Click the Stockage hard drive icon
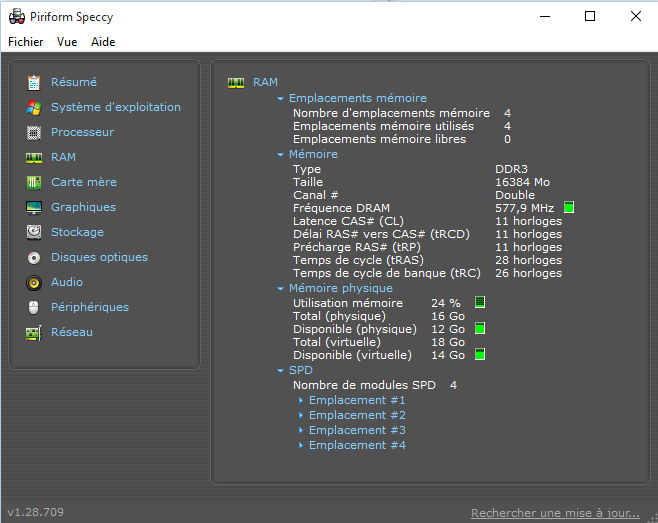 point(34,232)
